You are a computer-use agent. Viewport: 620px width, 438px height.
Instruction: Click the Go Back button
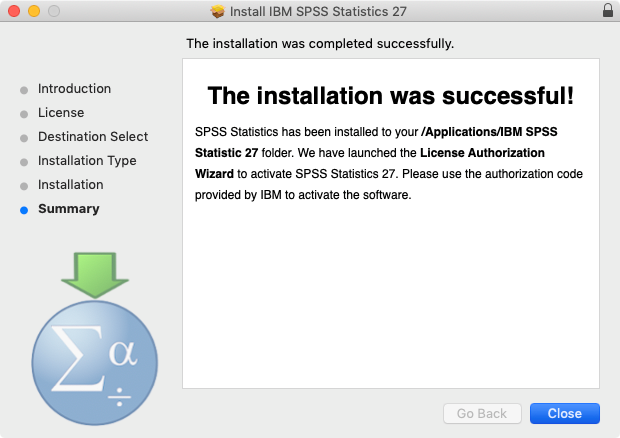(x=482, y=413)
